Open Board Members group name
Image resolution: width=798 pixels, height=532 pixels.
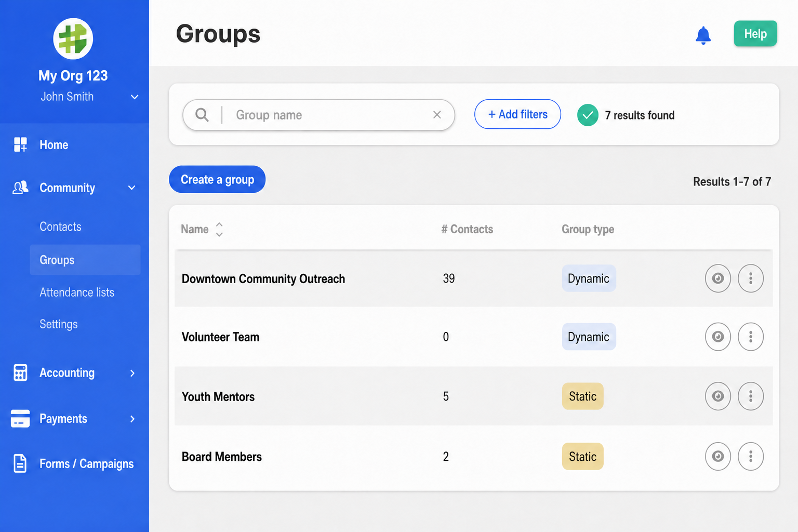tap(222, 457)
